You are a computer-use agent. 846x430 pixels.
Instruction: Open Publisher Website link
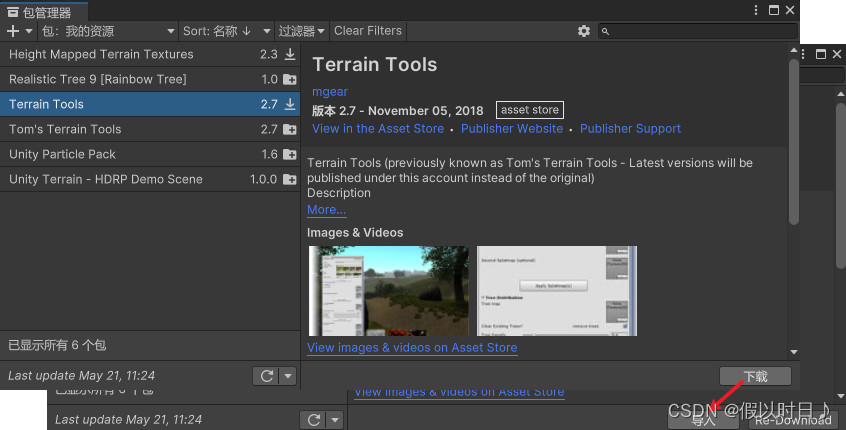(x=511, y=129)
